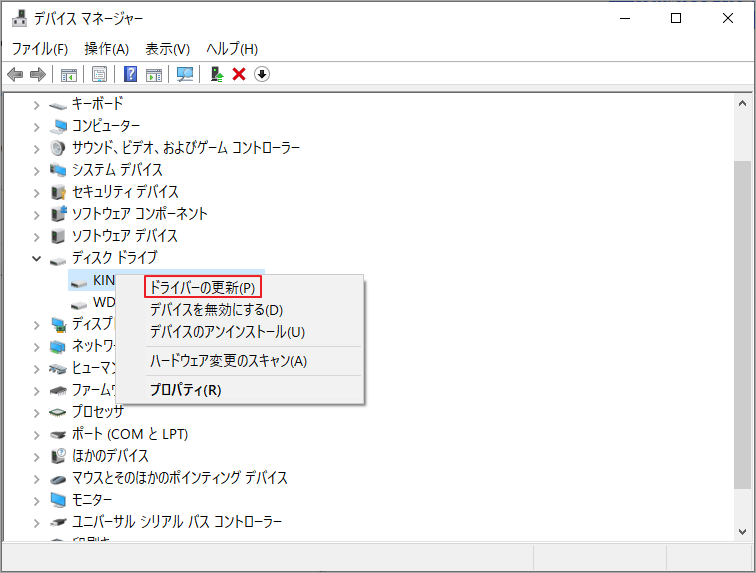This screenshot has width=756, height=573.
Task: Open the ヘルプ(H) menu
Action: tap(232, 49)
